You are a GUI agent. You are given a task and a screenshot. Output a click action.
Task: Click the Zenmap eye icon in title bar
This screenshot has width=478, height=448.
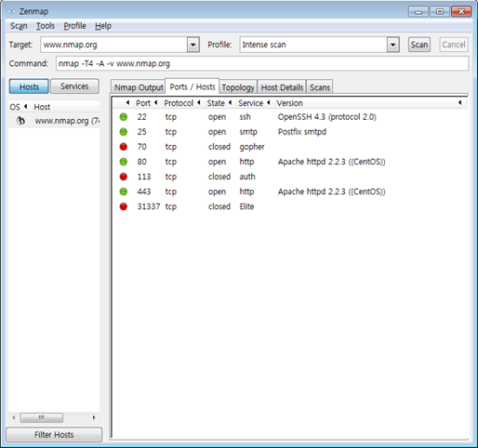click(11, 11)
